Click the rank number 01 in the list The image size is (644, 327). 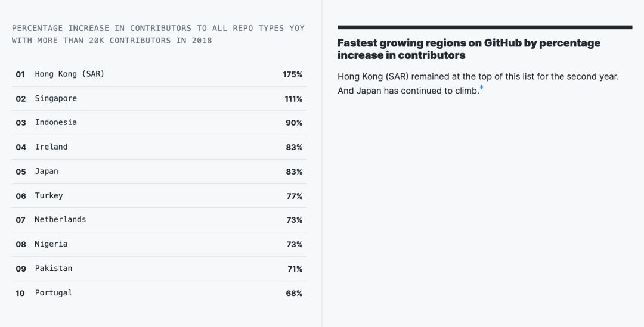[20, 74]
